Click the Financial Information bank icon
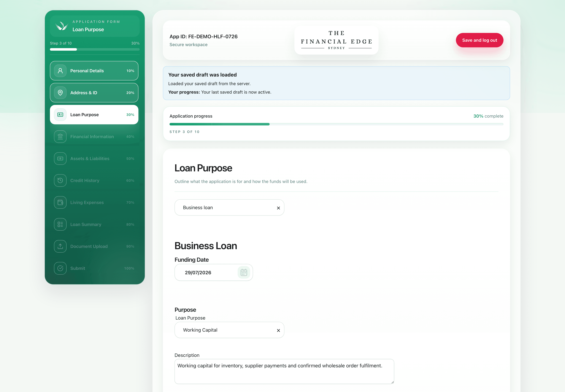 point(60,137)
